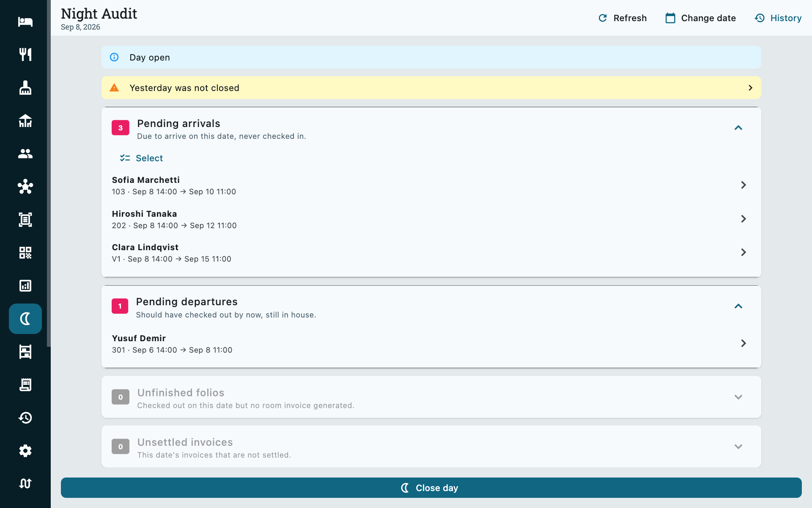Image resolution: width=812 pixels, height=508 pixels.
Task: Click the Refresh button label
Action: point(630,18)
